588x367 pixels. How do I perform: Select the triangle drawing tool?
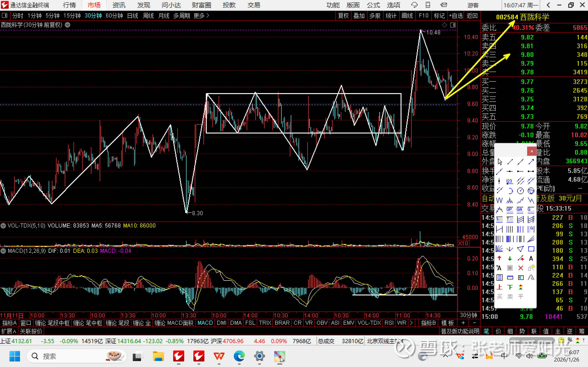520,249
